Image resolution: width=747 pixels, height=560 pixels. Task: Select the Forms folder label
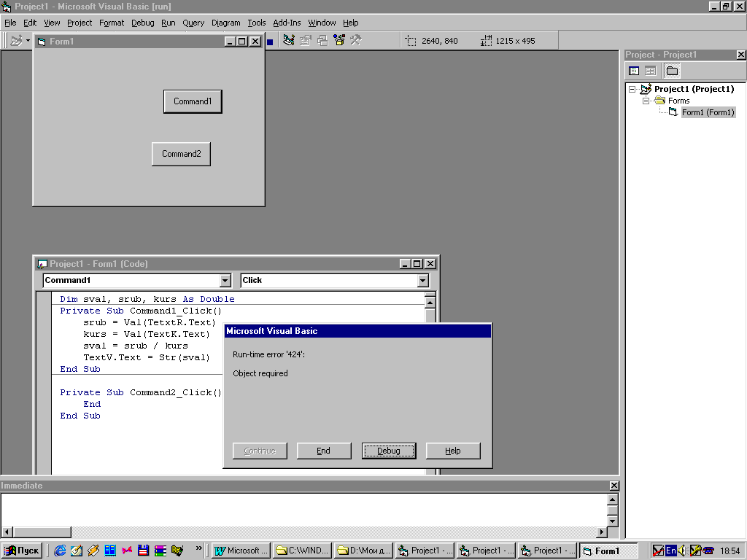(x=679, y=101)
